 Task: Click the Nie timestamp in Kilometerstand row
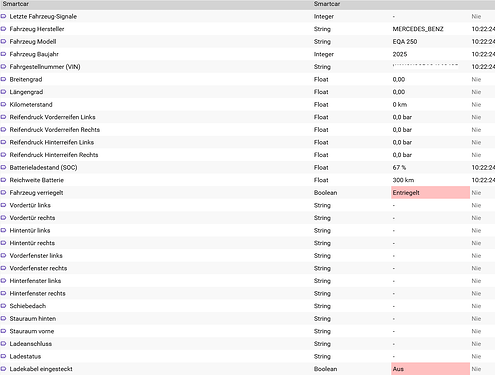476,104
